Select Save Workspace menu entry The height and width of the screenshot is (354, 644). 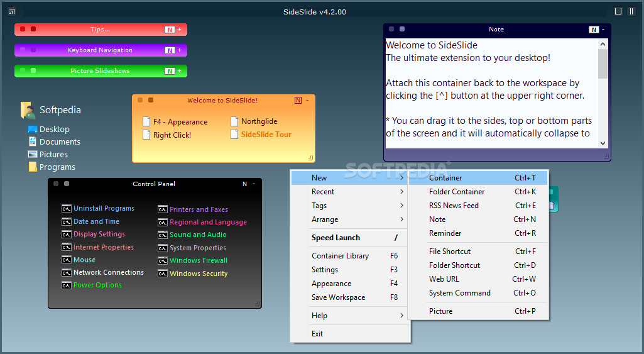349,297
